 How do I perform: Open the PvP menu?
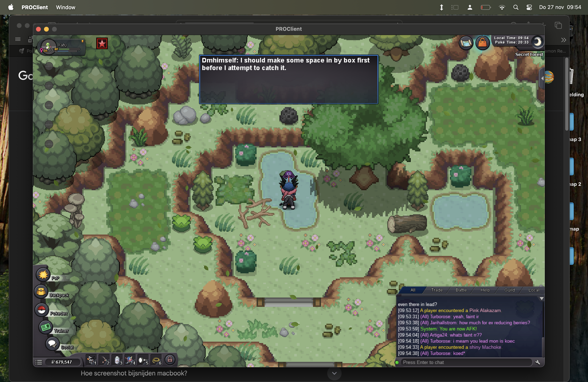(43, 275)
